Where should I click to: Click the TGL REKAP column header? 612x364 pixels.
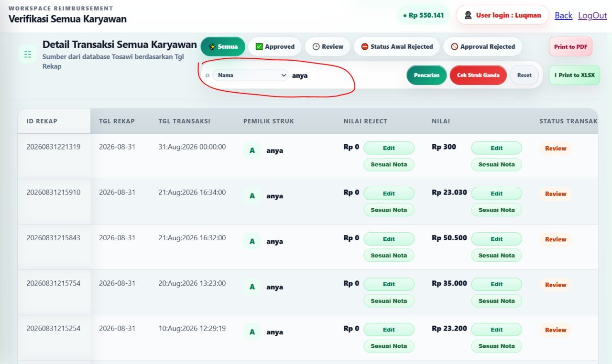tap(117, 121)
